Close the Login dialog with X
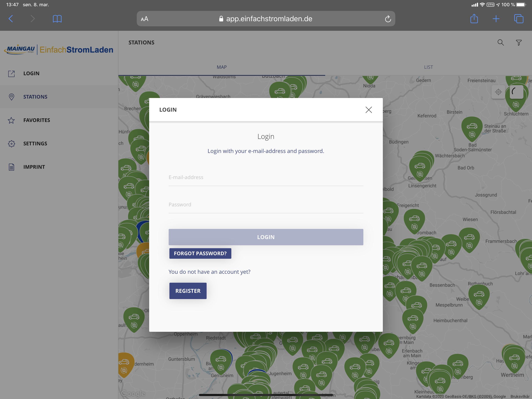This screenshot has width=532, height=399. (x=368, y=110)
